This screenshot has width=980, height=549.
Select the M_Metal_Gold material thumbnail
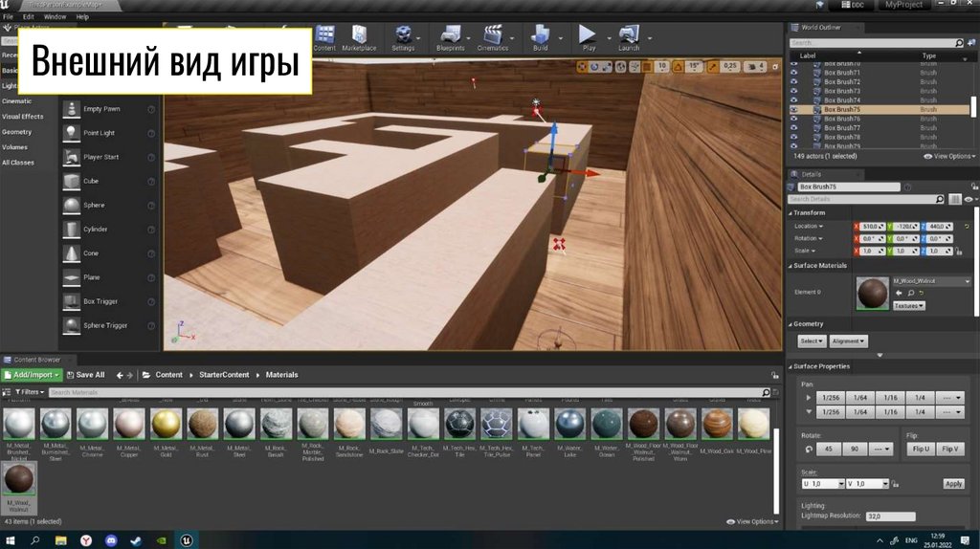[167, 424]
